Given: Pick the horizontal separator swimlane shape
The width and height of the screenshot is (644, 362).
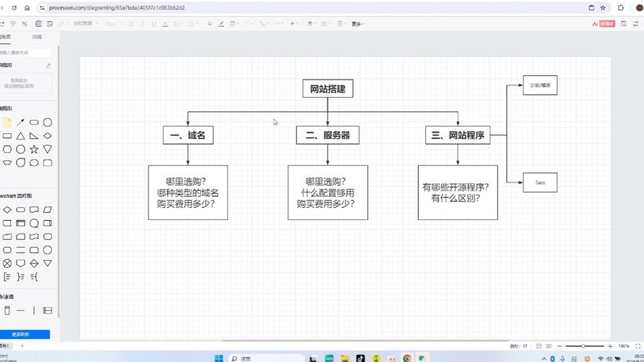Looking at the screenshot, I should coord(20,311).
